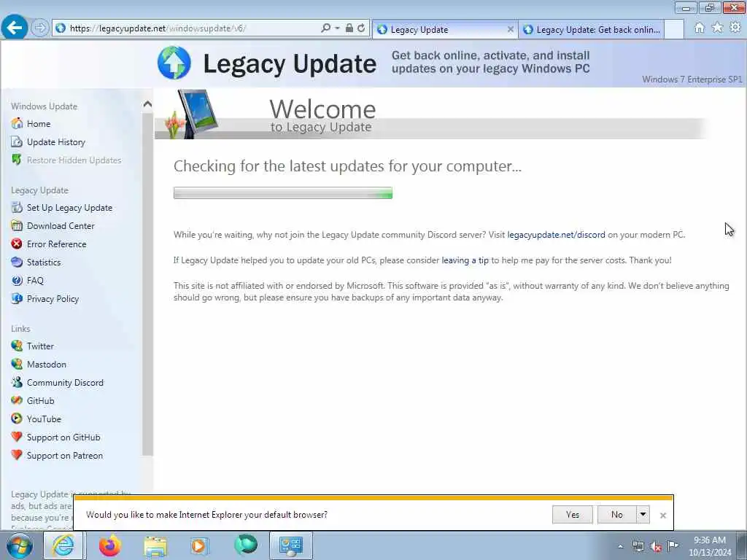747x560 pixels.
Task: Click the 'leaving a tip' link
Action: 465,260
